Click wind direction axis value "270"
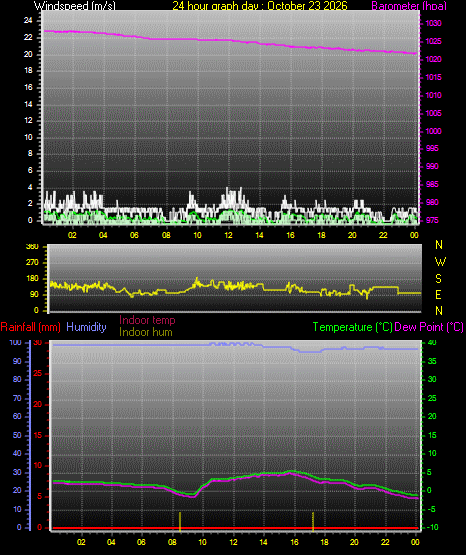 32,263
